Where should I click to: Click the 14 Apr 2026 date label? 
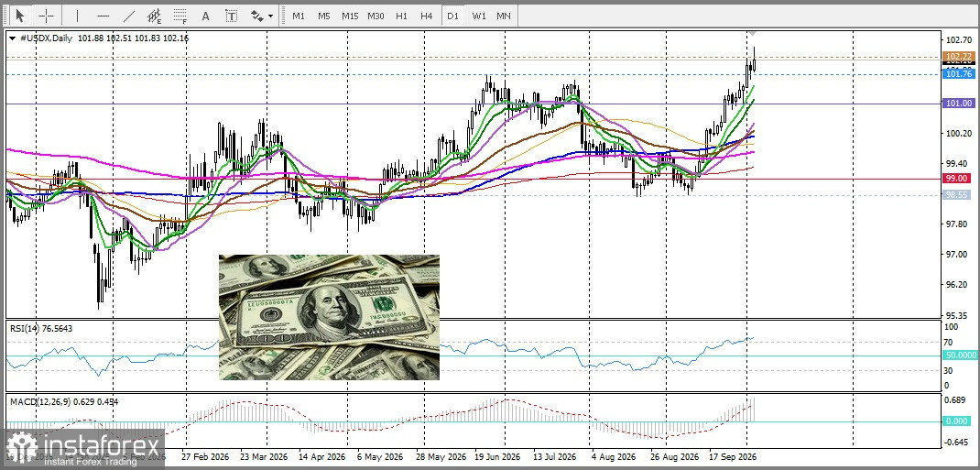pos(321,456)
